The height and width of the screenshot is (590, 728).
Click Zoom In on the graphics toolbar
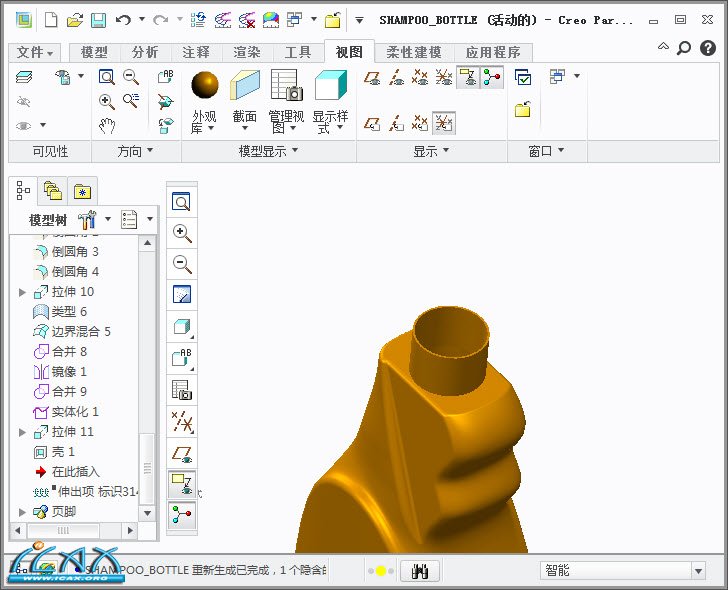182,233
